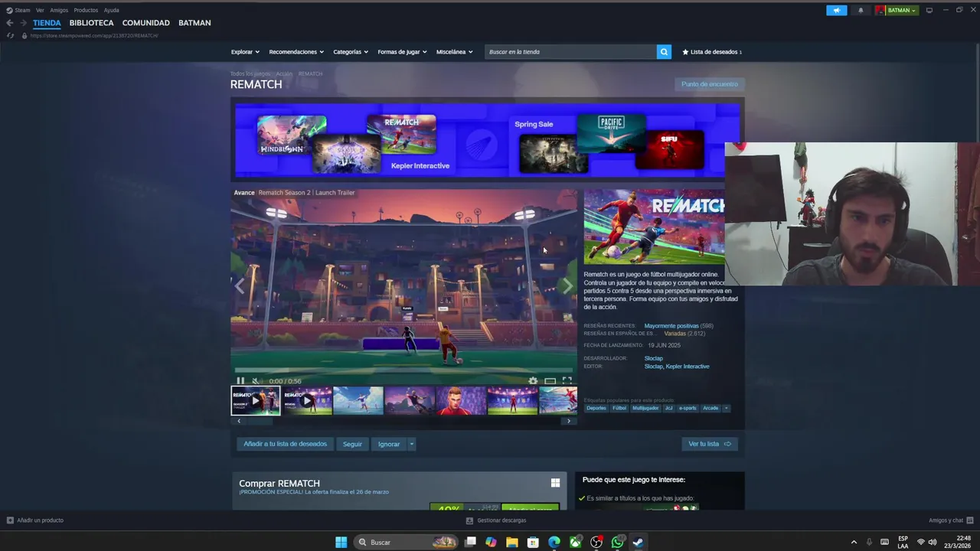Click the Ignorar button
The width and height of the screenshot is (980, 551).
click(389, 444)
